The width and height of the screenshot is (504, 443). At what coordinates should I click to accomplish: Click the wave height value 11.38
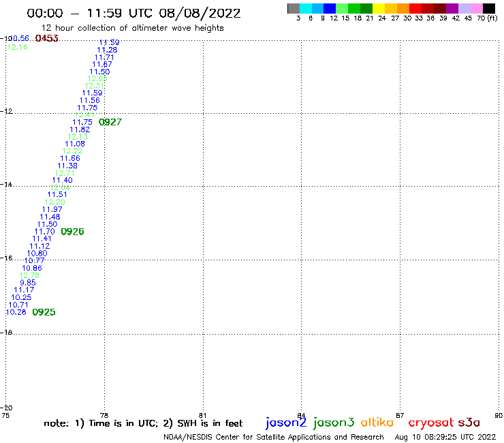tap(67, 166)
